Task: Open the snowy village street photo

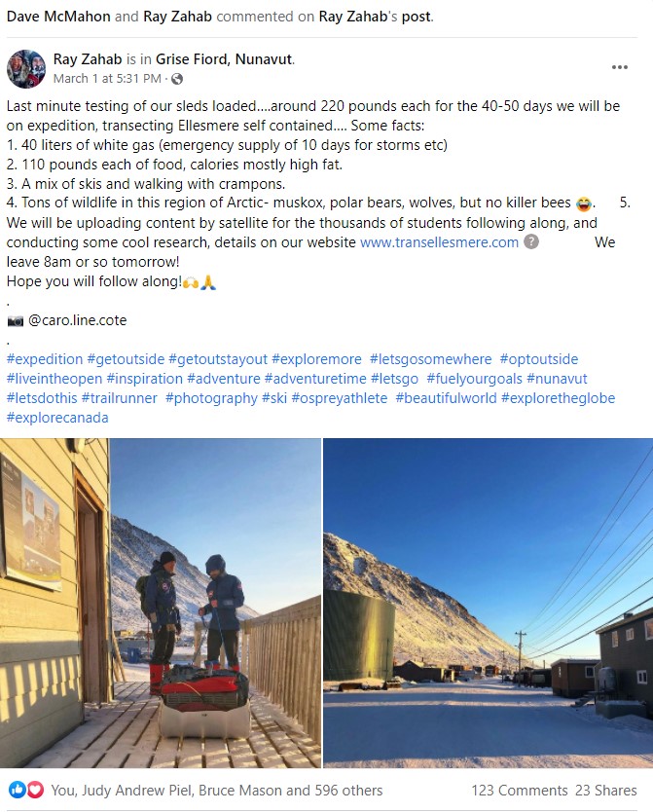Action: coord(488,603)
